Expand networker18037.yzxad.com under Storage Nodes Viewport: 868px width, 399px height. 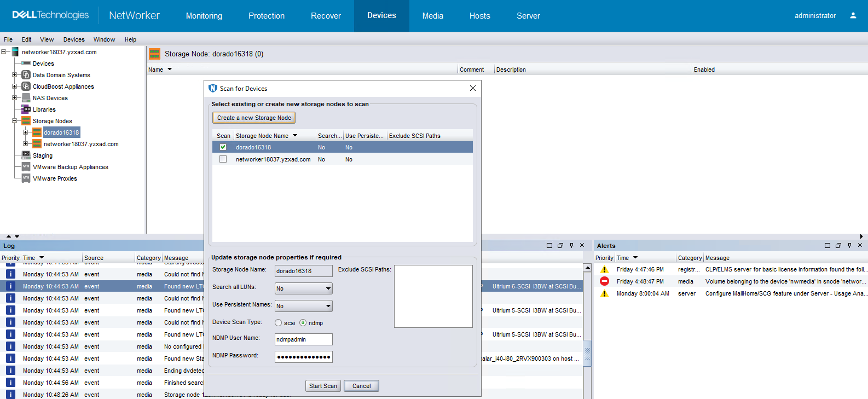click(x=25, y=144)
